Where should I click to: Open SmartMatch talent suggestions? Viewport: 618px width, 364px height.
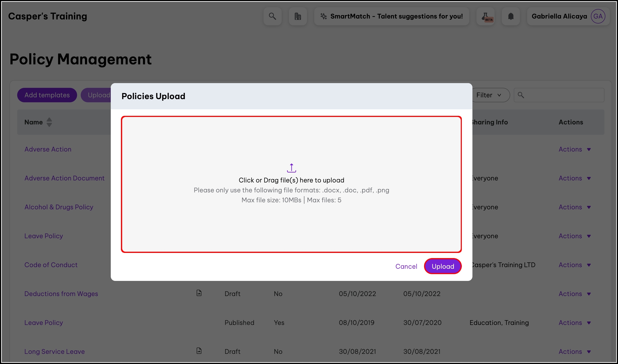click(392, 16)
